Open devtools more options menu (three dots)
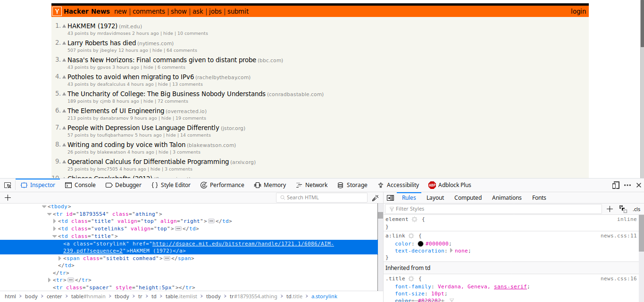The width and height of the screenshot is (644, 302). click(x=627, y=185)
